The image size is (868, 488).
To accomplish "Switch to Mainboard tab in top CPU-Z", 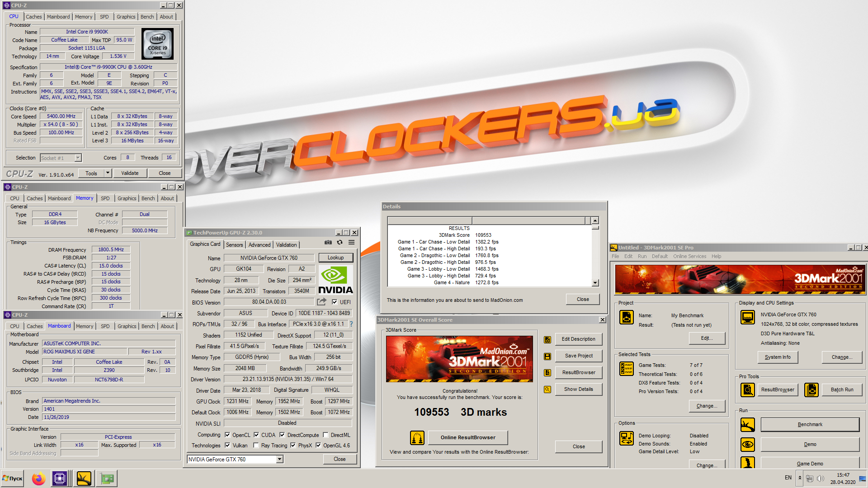I will coord(58,17).
